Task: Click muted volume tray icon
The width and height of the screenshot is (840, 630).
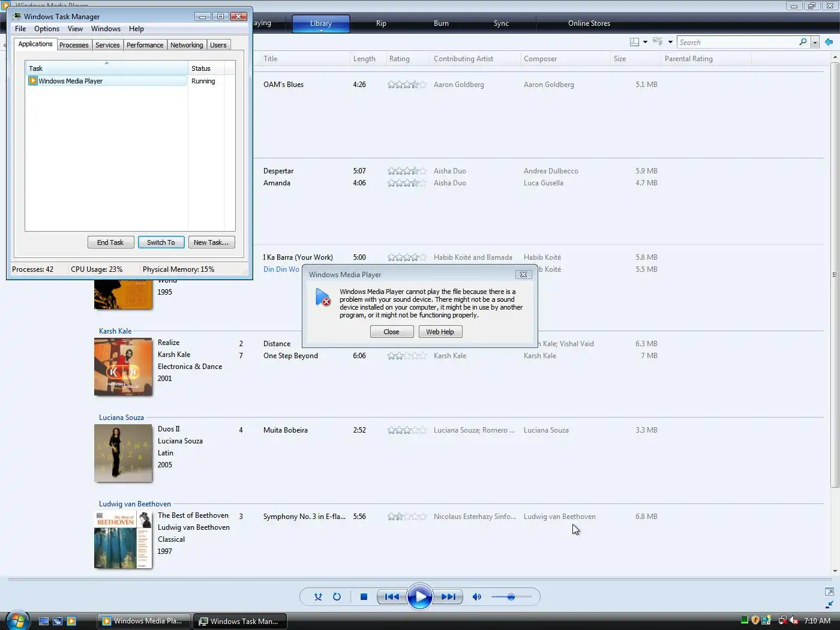Action: point(794,620)
